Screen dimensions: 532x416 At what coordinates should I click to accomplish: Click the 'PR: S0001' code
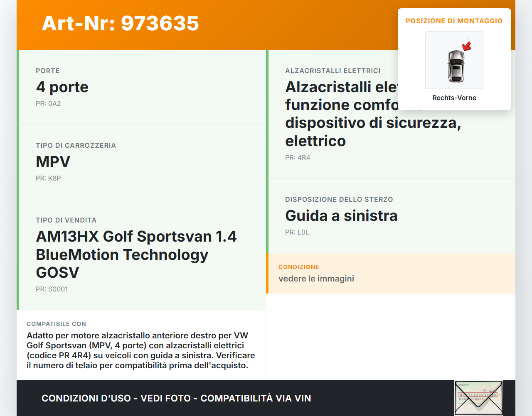tap(52, 289)
